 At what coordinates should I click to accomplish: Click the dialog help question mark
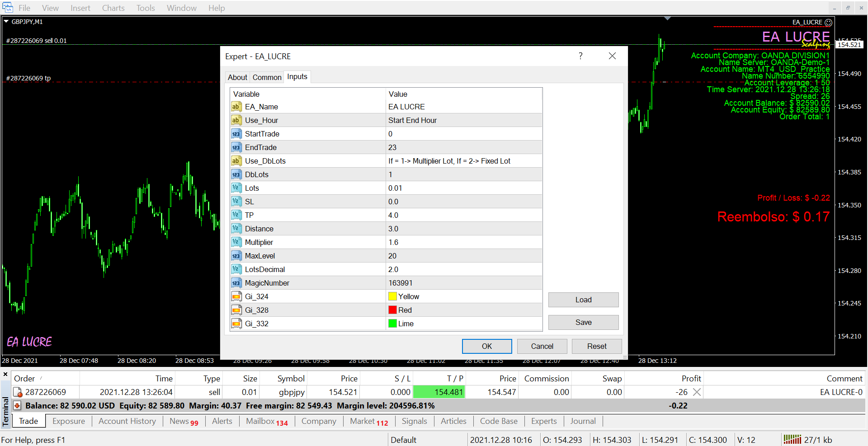[x=580, y=56]
